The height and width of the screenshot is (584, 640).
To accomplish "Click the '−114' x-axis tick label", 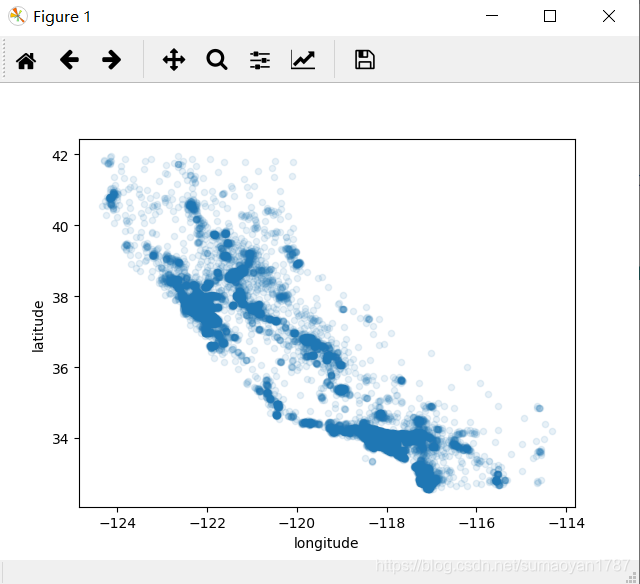I will coord(566,523).
